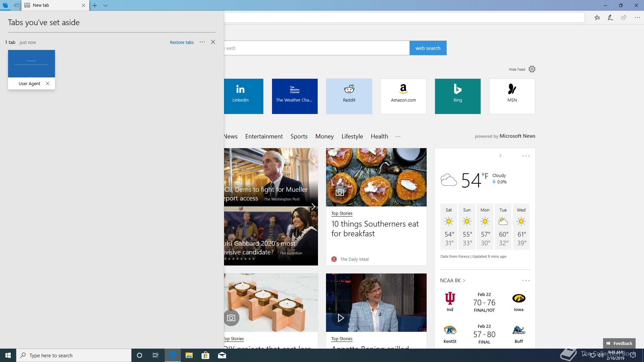This screenshot has width=644, height=362.
Task: Open the Reddit top site tile
Action: (x=349, y=96)
